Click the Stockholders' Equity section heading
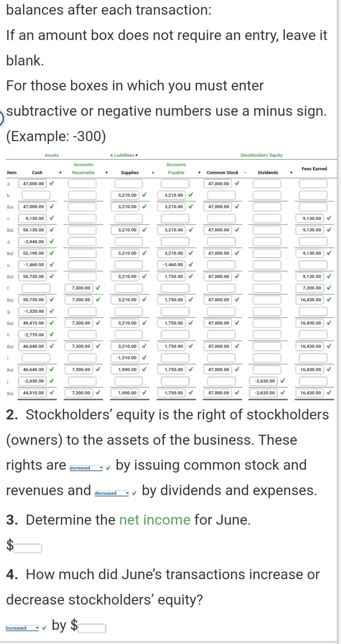Viewport: 341px width, 644px height. pyautogui.click(x=261, y=155)
